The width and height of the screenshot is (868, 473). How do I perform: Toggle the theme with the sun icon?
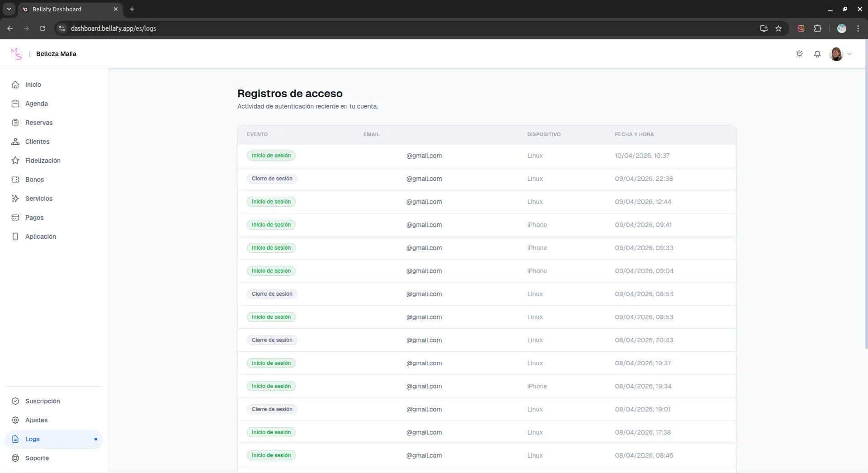799,54
